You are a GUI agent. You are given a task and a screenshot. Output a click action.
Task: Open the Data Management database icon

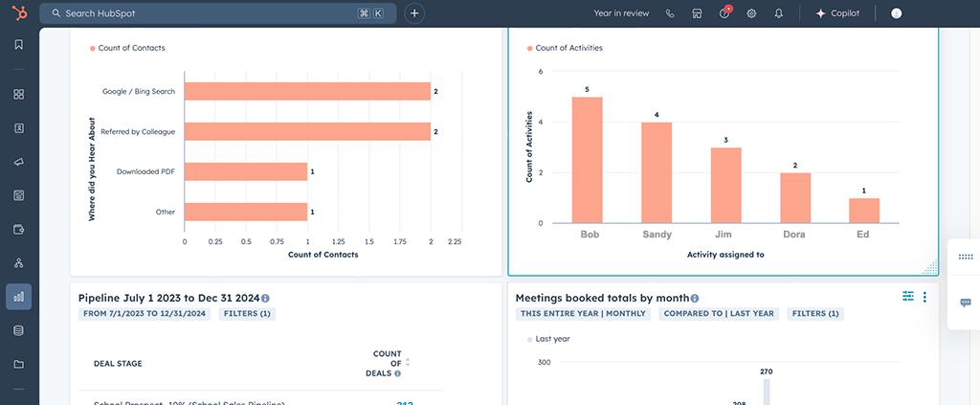coord(18,330)
